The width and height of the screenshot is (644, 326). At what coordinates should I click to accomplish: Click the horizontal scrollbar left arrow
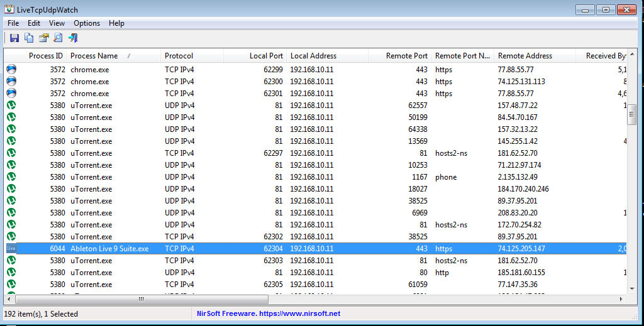pos(9,300)
